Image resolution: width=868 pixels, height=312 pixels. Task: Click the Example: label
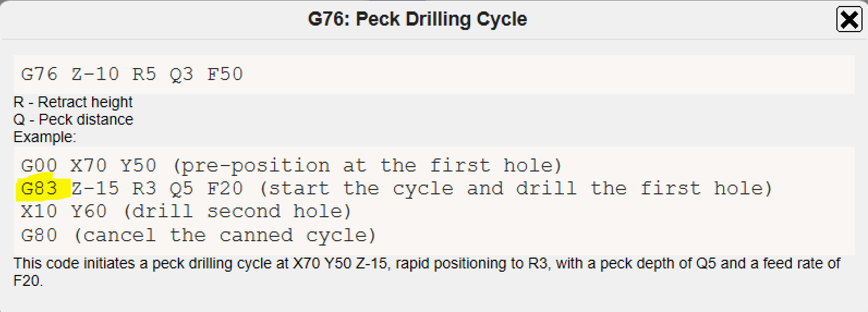coord(45,137)
